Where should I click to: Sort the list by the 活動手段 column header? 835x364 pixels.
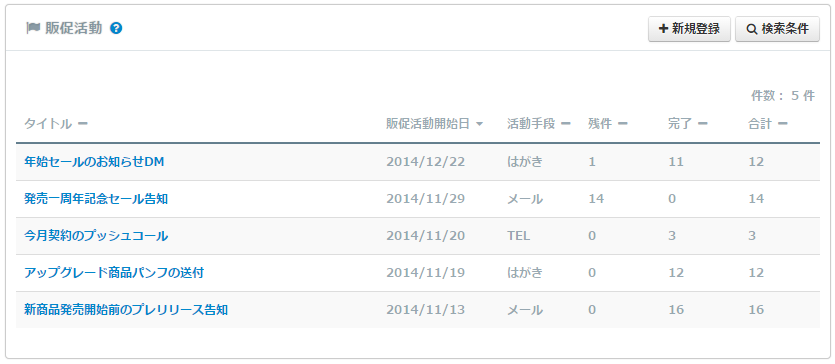pyautogui.click(x=531, y=124)
